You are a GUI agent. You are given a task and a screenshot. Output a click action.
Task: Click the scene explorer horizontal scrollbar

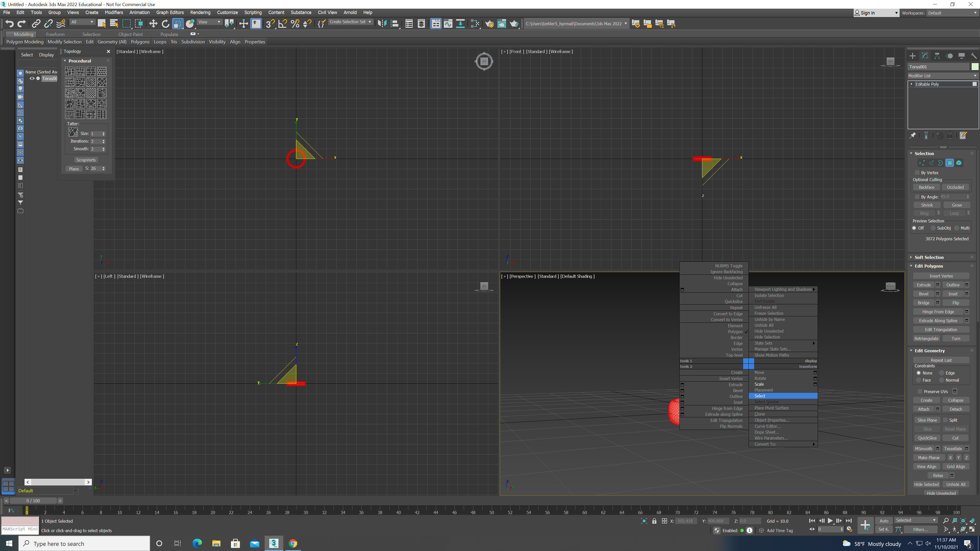point(58,482)
